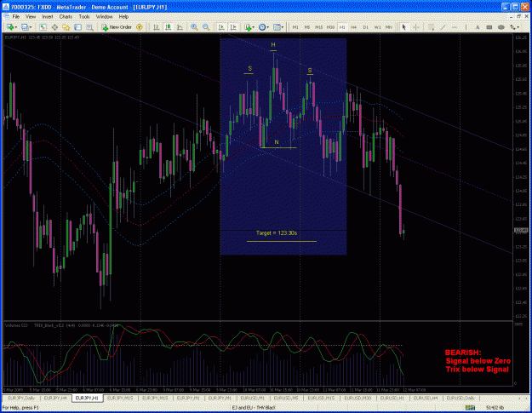The height and width of the screenshot is (413, 532).
Task: Expand the Templates dropdown arrow
Action: point(283,27)
